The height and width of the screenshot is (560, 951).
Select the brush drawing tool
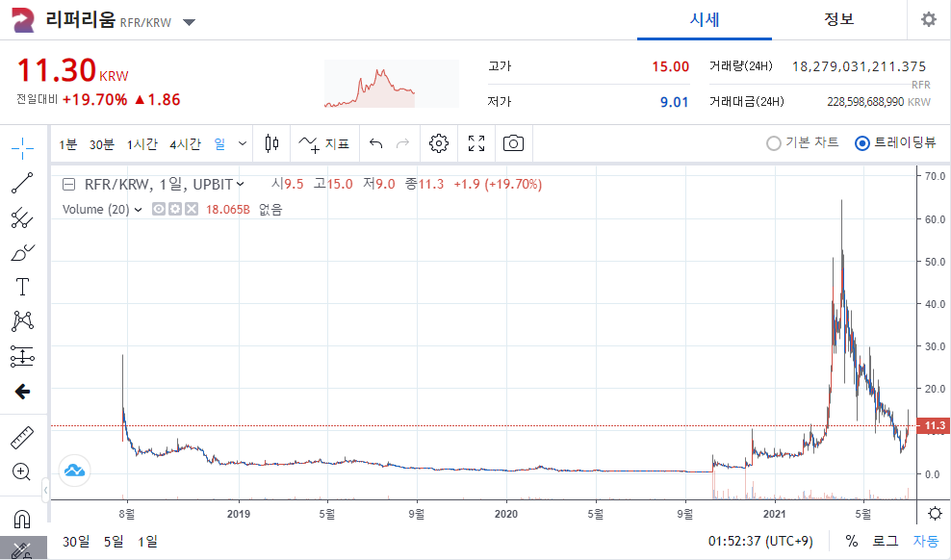click(x=22, y=253)
